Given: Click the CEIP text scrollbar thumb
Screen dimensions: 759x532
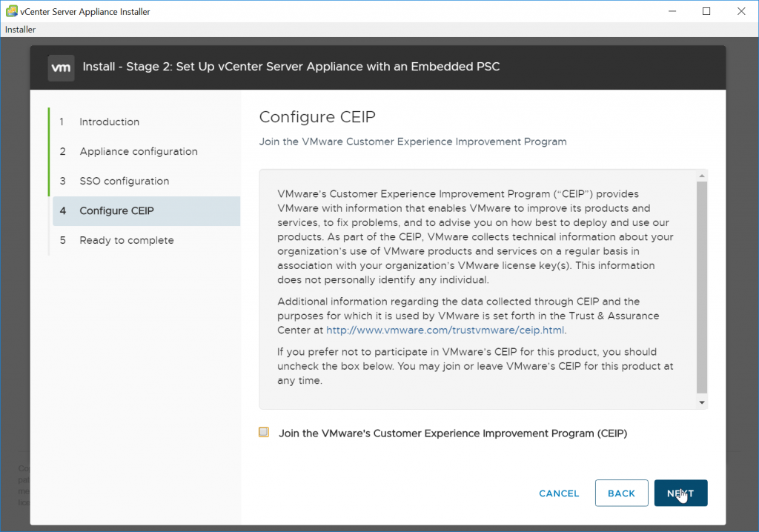Looking at the screenshot, I should (x=702, y=287).
